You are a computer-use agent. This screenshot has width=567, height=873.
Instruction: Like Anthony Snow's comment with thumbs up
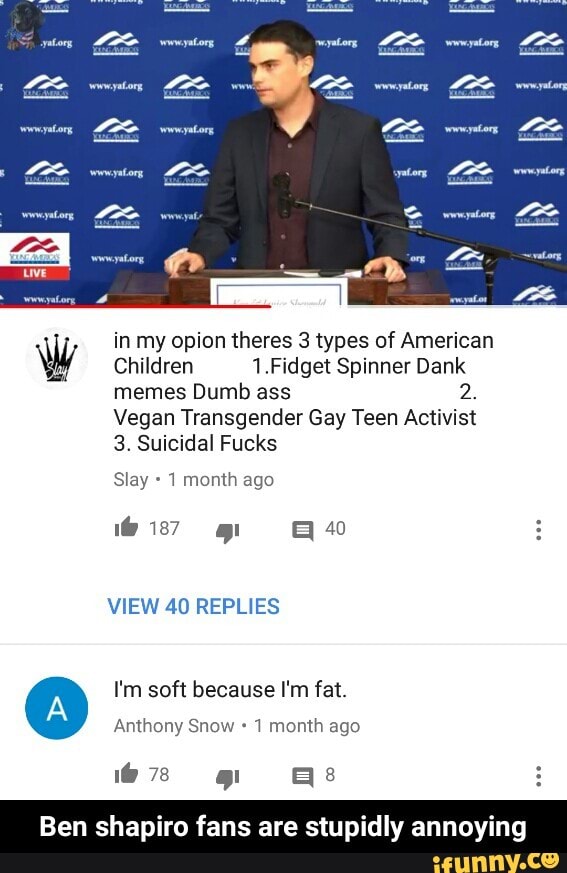pos(126,773)
